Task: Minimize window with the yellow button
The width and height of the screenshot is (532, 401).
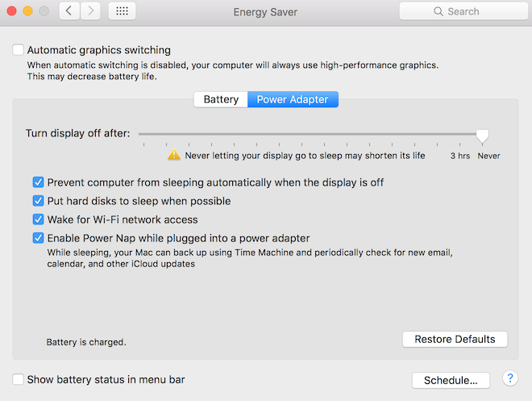Action: 28,10
